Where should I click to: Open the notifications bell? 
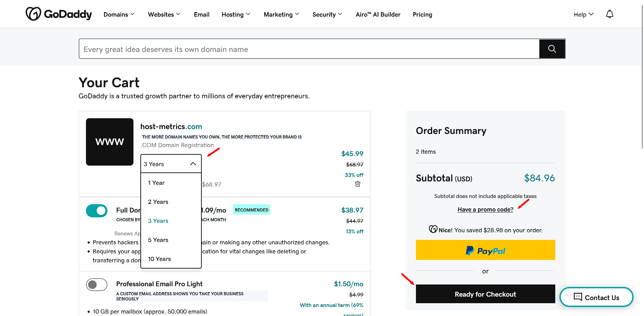point(610,14)
